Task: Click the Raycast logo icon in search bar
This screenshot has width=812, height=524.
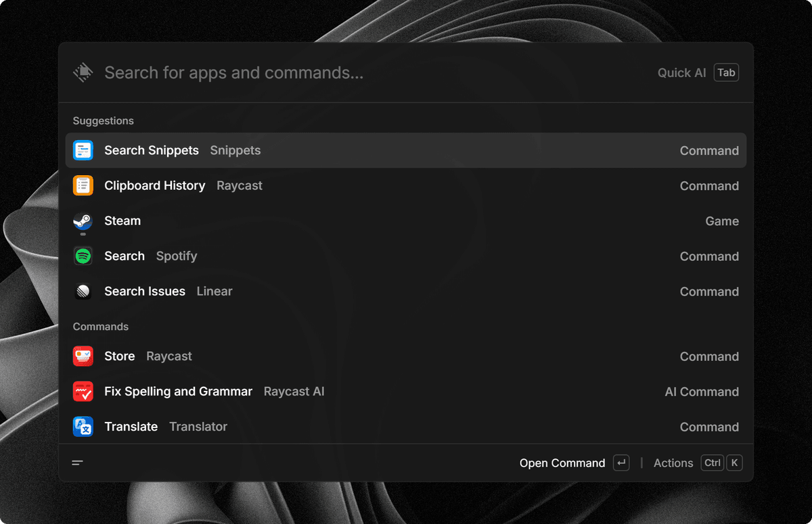Action: point(83,72)
